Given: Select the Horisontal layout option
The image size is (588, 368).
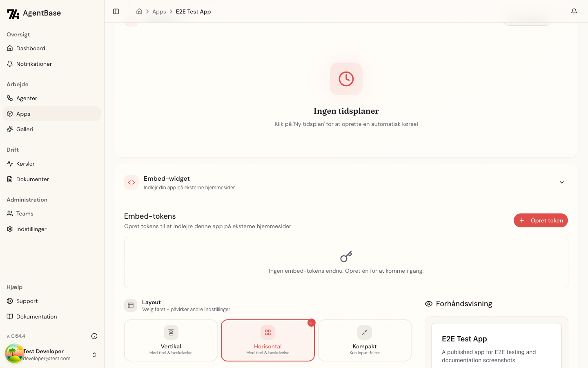Looking at the screenshot, I should point(268,340).
